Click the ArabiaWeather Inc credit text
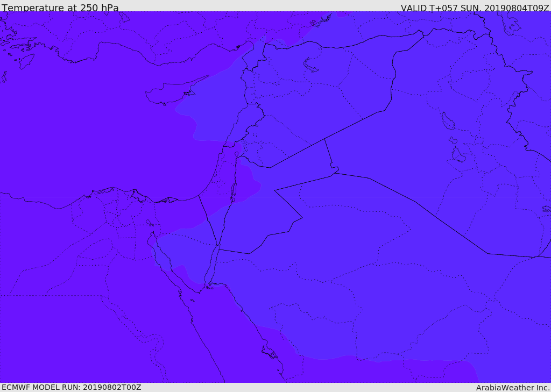The width and height of the screenshot is (551, 392). point(513,388)
